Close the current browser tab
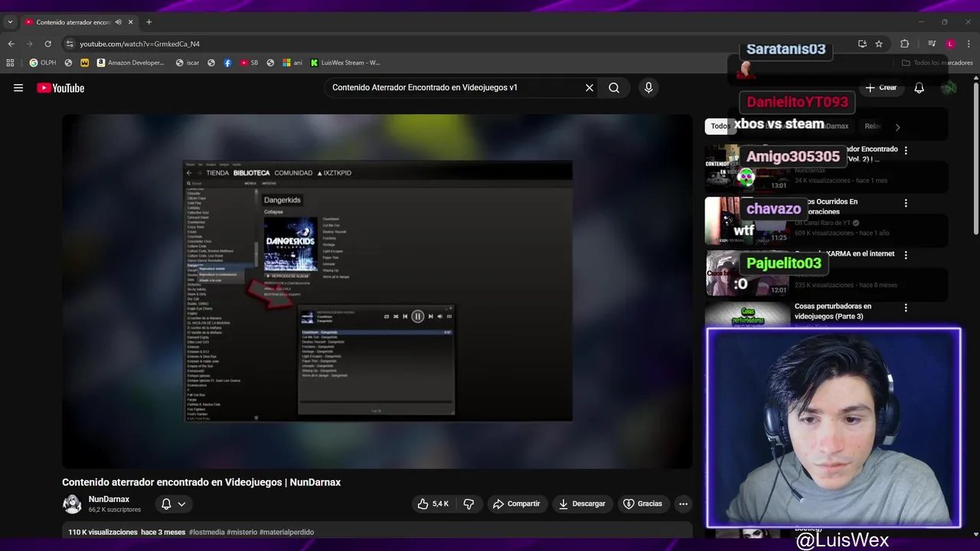This screenshot has width=980, height=551. click(x=131, y=22)
